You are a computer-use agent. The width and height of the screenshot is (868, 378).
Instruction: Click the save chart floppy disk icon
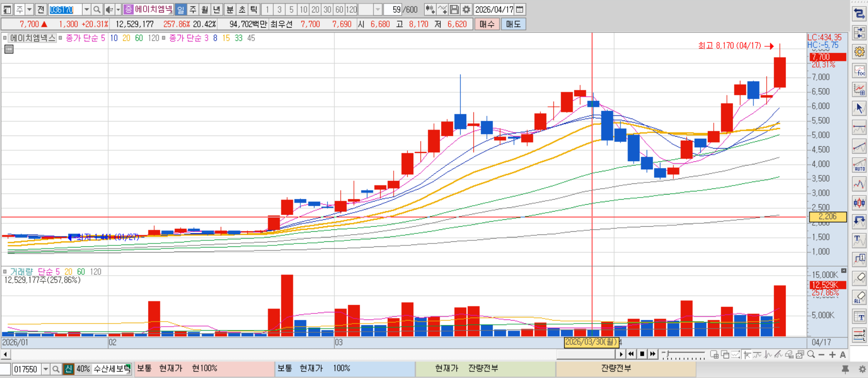pyautogui.click(x=454, y=10)
